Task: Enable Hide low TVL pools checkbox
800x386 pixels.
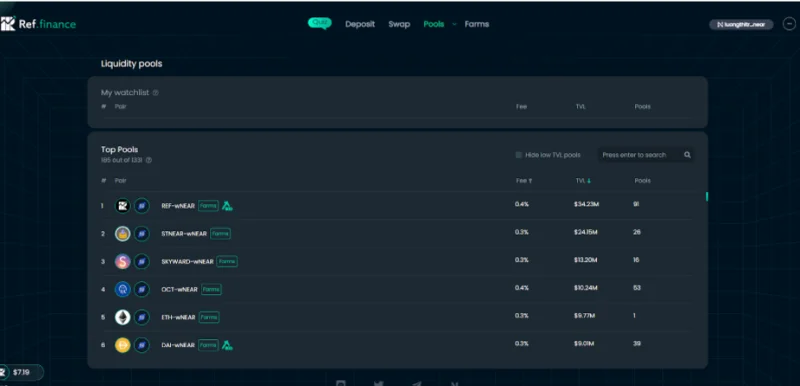Action: coord(518,155)
